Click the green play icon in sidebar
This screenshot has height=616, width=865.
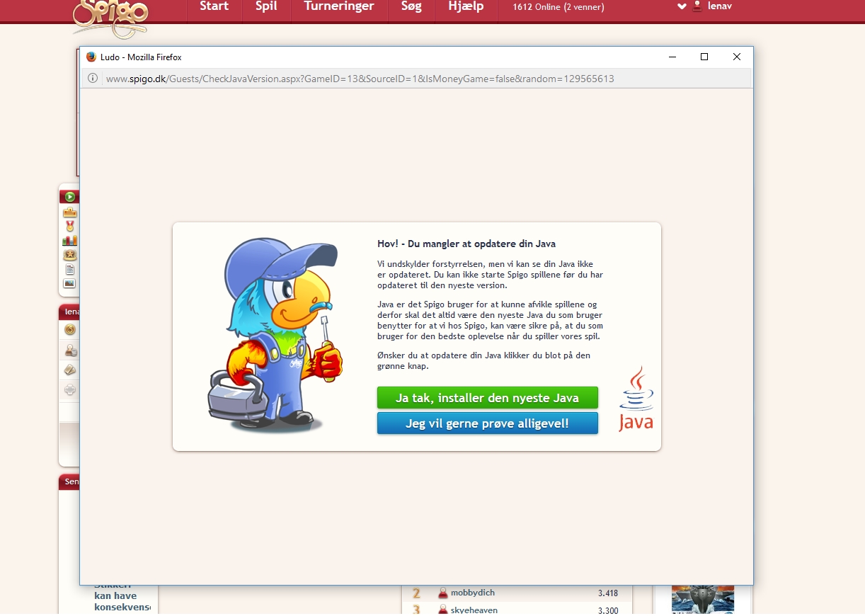pyautogui.click(x=69, y=197)
